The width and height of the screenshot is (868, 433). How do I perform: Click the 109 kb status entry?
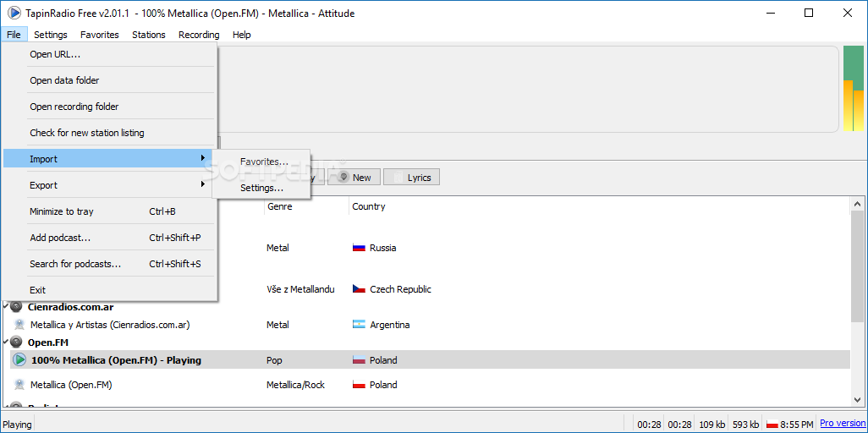(711, 425)
